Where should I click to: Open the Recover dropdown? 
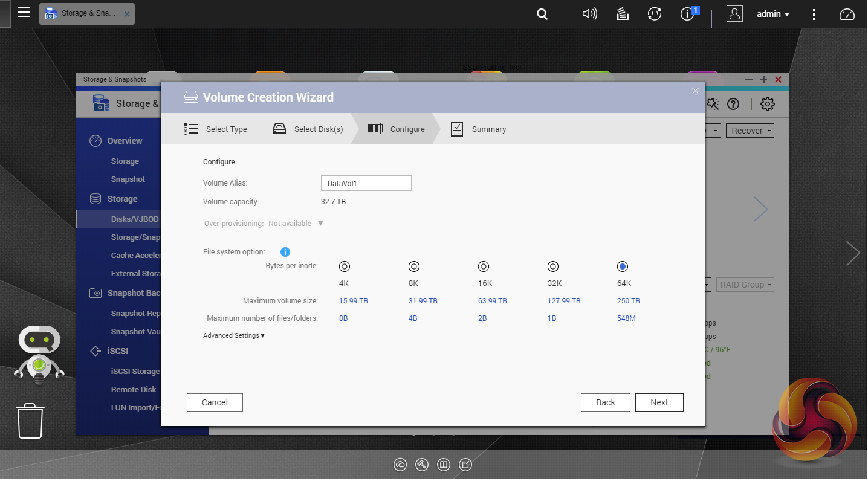751,131
